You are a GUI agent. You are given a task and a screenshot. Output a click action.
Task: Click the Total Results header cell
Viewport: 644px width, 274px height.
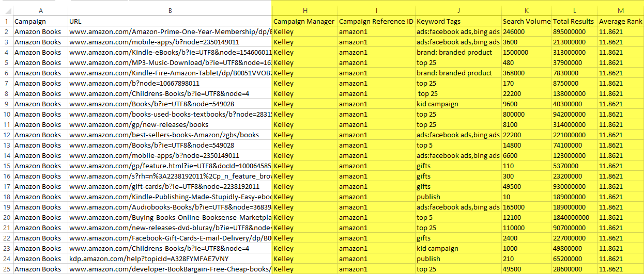pyautogui.click(x=574, y=22)
